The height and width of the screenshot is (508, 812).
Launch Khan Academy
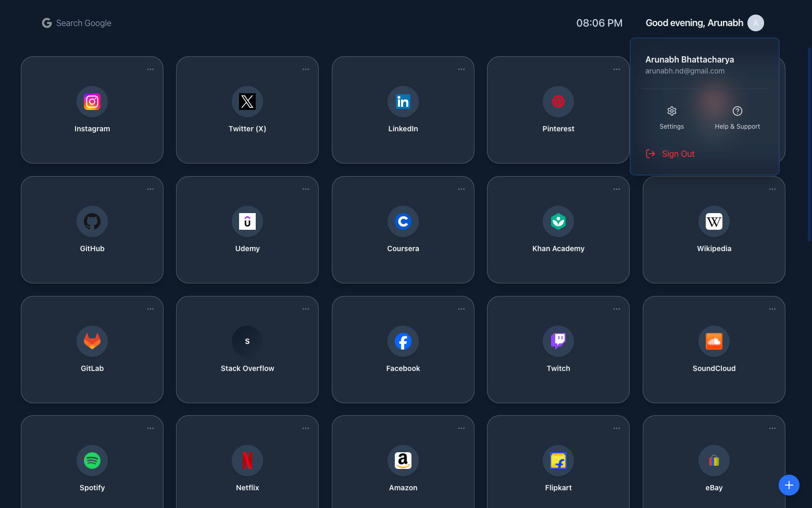[558, 230]
